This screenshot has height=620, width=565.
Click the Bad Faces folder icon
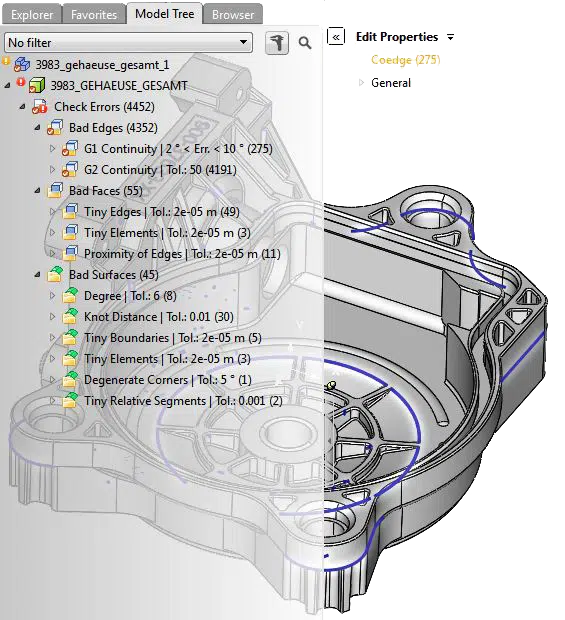55,191
